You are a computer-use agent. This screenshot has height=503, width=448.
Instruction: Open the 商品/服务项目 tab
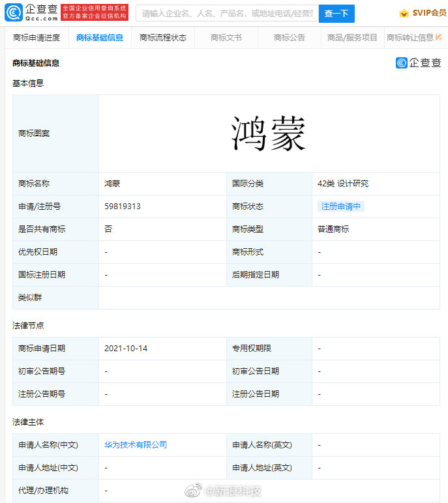coord(352,38)
